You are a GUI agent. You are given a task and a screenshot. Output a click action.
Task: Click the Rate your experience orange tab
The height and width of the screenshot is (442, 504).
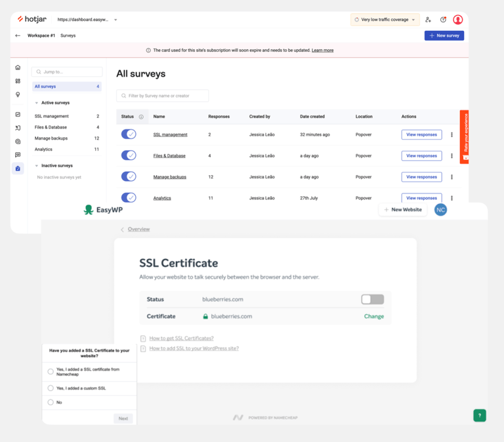464,137
